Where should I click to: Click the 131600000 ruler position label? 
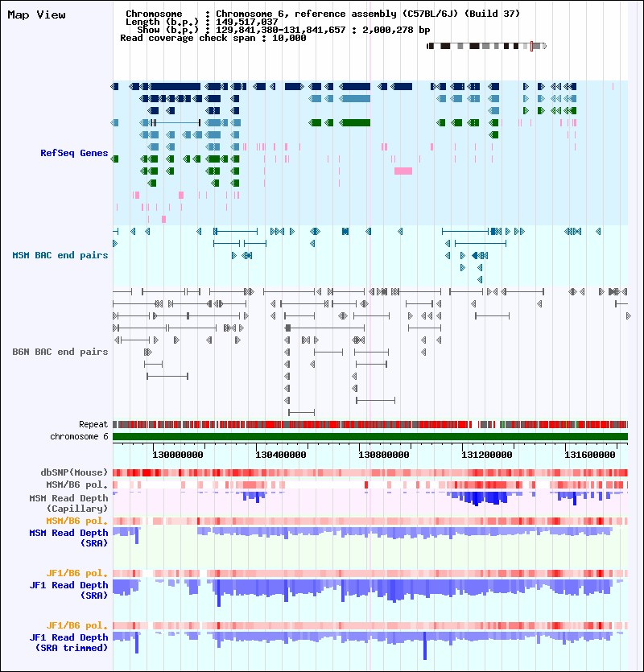(590, 456)
